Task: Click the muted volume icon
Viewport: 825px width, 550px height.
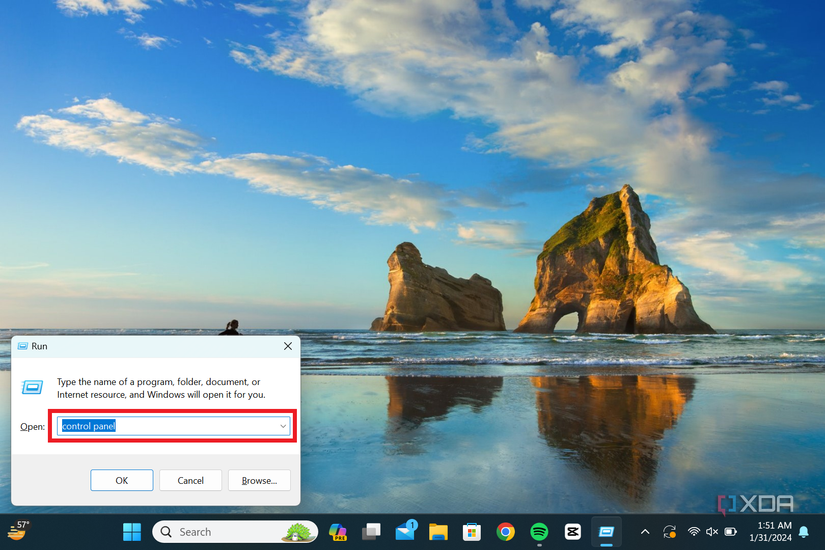Action: click(x=712, y=532)
